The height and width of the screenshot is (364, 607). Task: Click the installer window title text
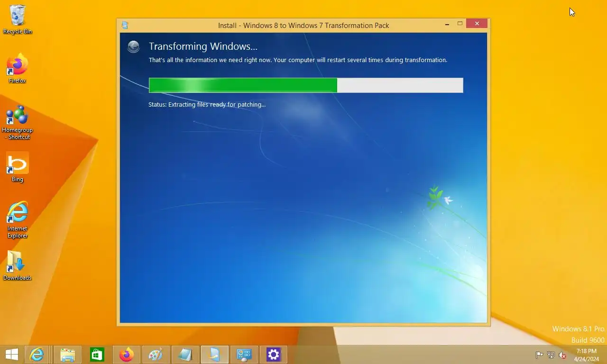click(303, 25)
